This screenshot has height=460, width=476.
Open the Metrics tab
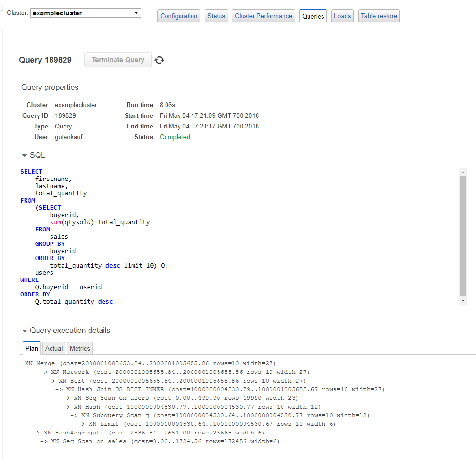coord(79,348)
